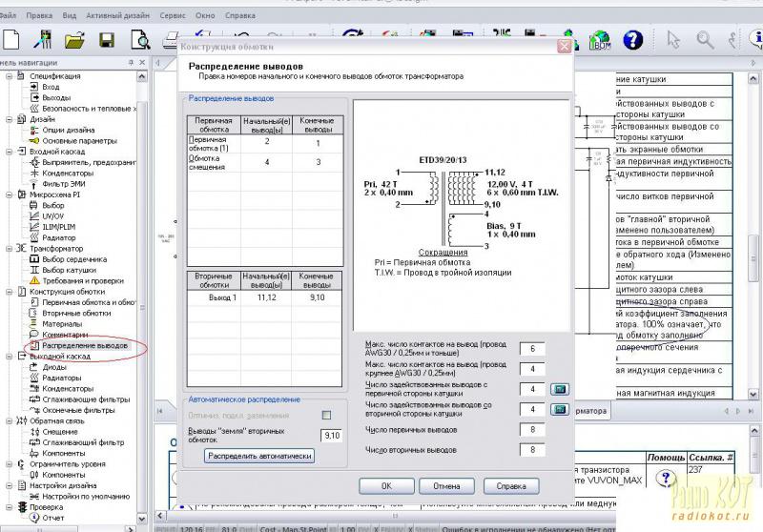The height and width of the screenshot is (532, 763).
Task: Open the Окно menu
Action: [x=205, y=15]
